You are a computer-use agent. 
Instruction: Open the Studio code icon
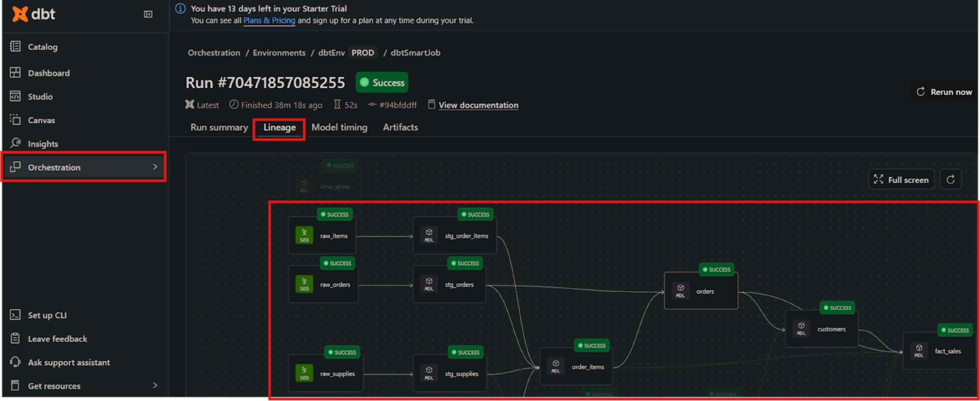pyautogui.click(x=15, y=97)
